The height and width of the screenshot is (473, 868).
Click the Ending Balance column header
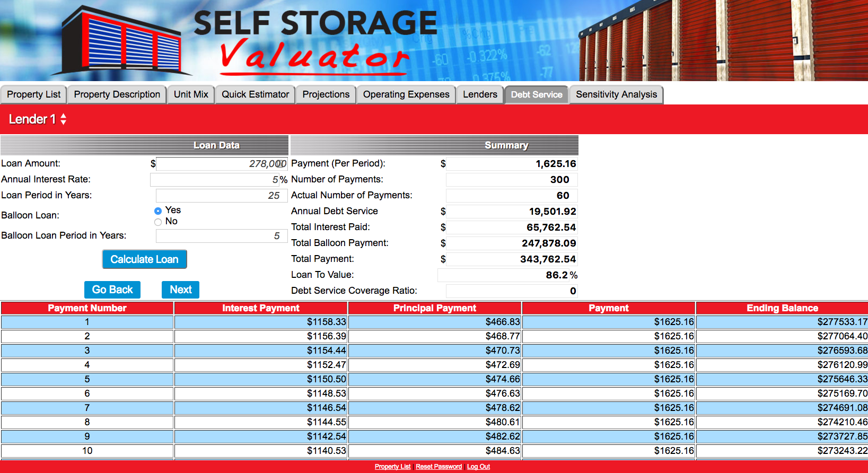[x=782, y=308]
